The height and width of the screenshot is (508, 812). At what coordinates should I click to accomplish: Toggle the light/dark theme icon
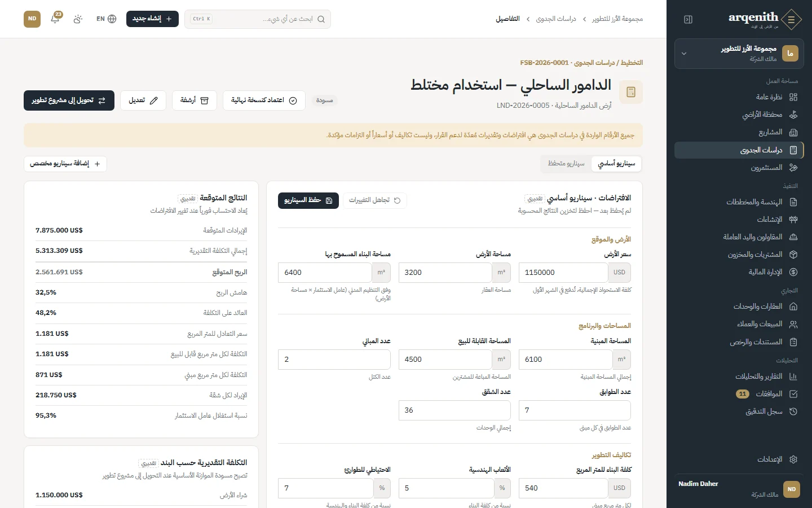coord(78,19)
